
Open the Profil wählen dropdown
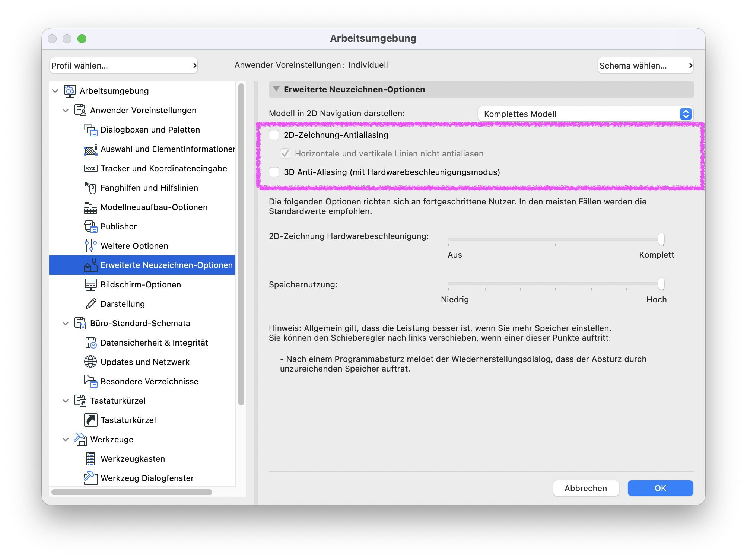(x=123, y=66)
